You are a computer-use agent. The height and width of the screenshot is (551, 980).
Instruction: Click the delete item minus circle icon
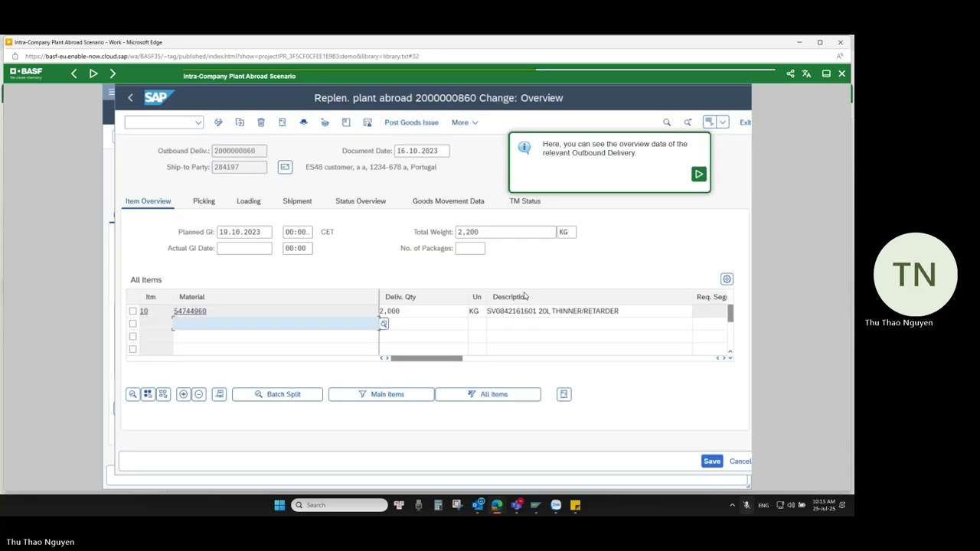pos(198,394)
